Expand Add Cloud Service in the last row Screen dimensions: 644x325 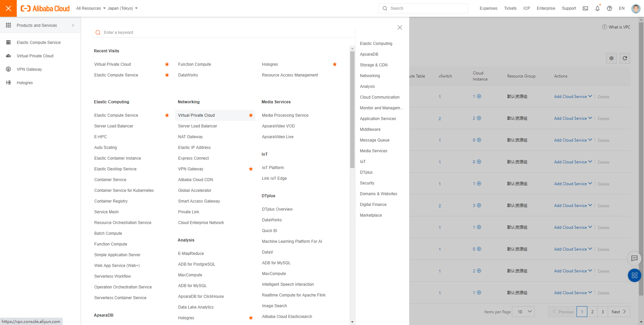click(x=573, y=292)
